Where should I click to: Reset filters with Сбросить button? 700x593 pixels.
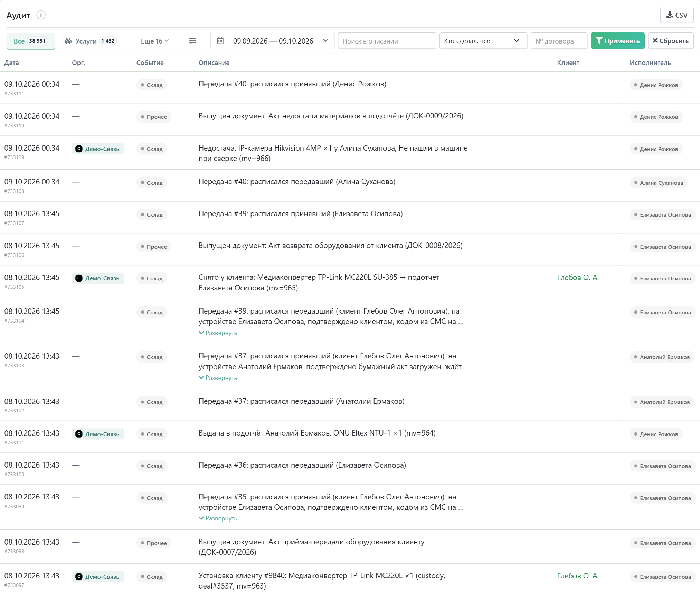click(x=670, y=41)
